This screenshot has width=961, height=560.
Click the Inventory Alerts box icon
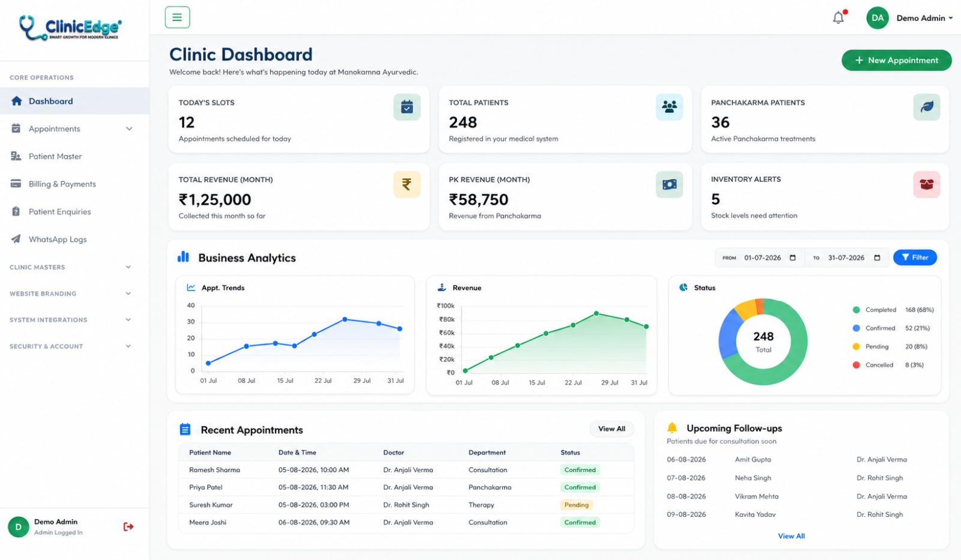tap(927, 184)
